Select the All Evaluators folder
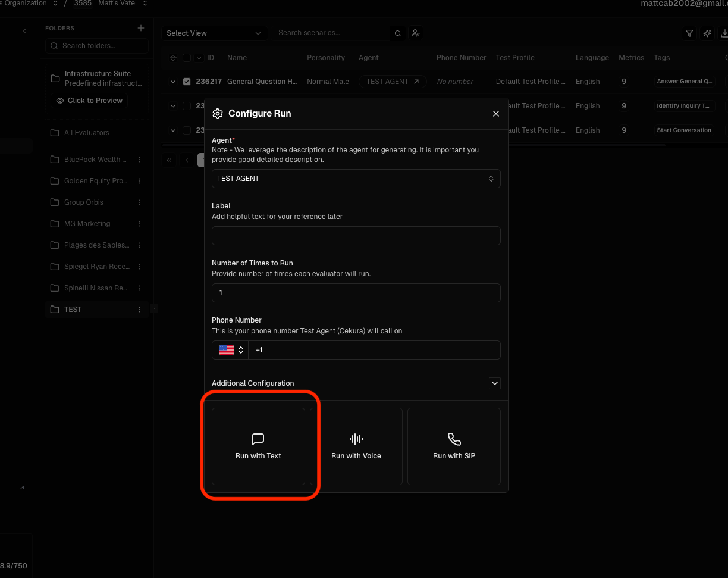 [x=87, y=133]
